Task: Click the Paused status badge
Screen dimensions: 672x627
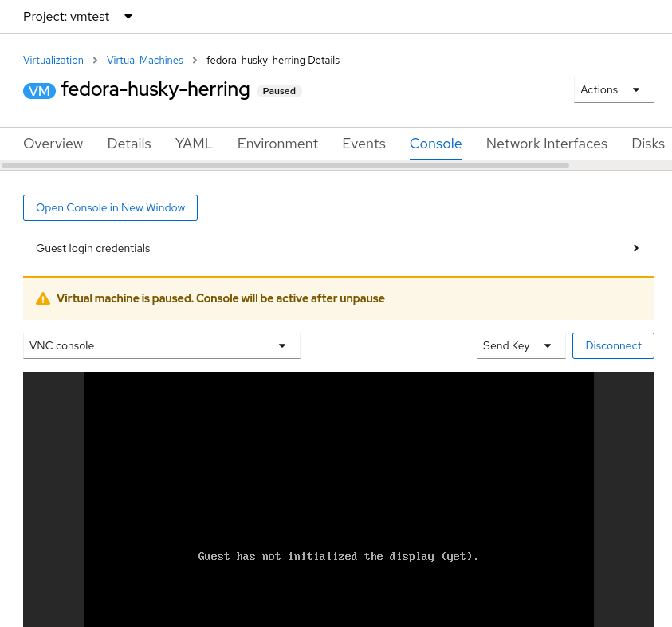Action: click(x=279, y=91)
